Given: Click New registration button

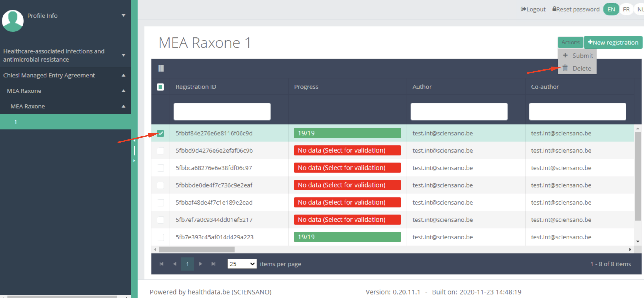Looking at the screenshot, I should pyautogui.click(x=613, y=42).
